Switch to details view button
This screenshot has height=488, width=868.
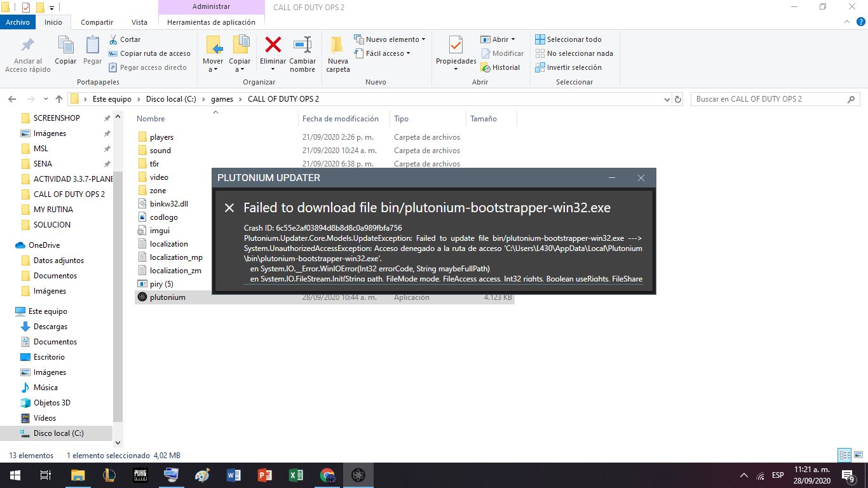[844, 456]
